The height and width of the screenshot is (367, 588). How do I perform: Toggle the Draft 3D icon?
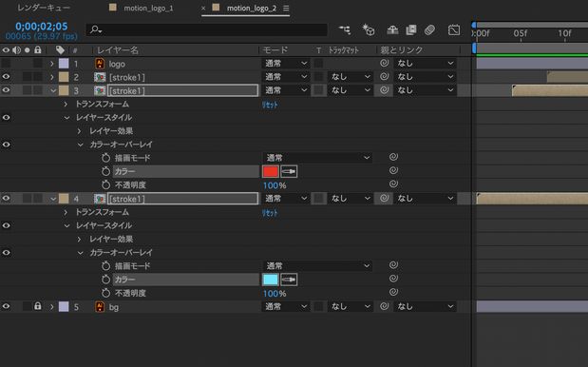[x=369, y=29]
